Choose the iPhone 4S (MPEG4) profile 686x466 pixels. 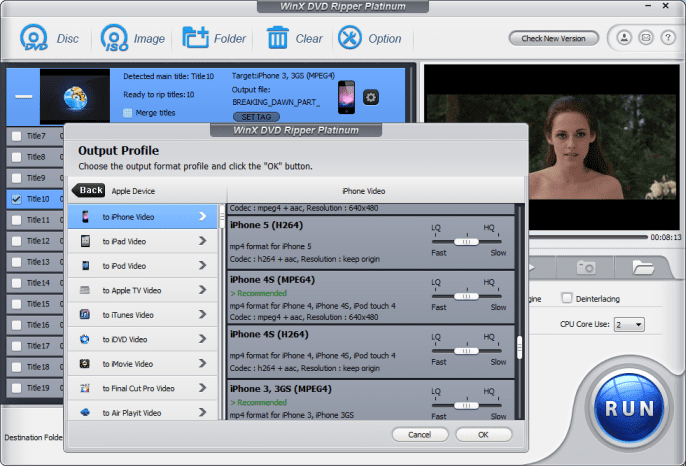(371, 297)
